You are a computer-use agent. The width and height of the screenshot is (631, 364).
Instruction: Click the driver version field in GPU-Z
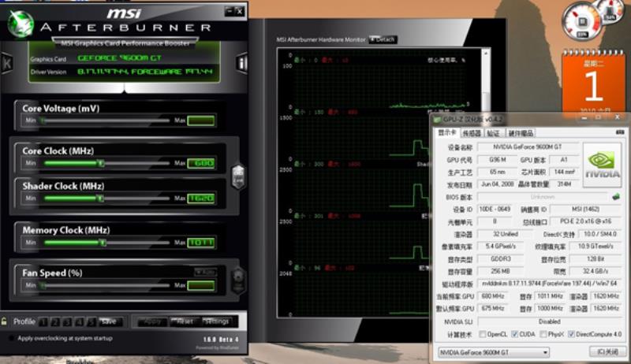click(549, 284)
